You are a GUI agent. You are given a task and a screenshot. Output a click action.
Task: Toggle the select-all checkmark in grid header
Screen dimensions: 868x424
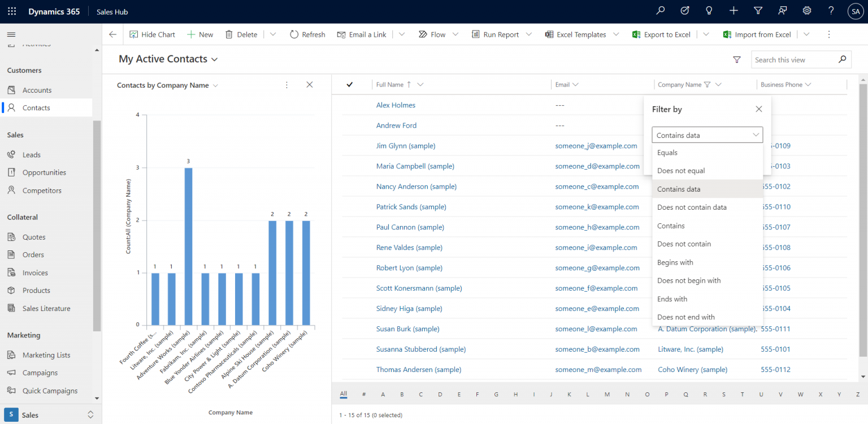(349, 85)
